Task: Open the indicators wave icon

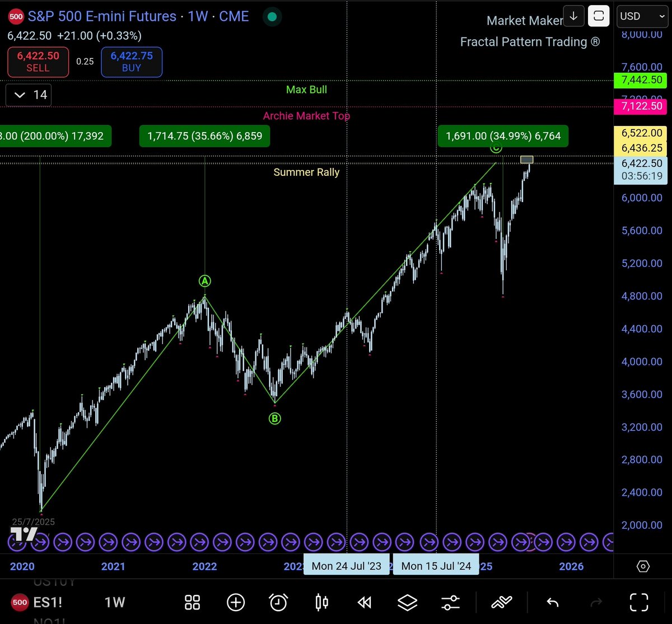Action: [x=501, y=602]
